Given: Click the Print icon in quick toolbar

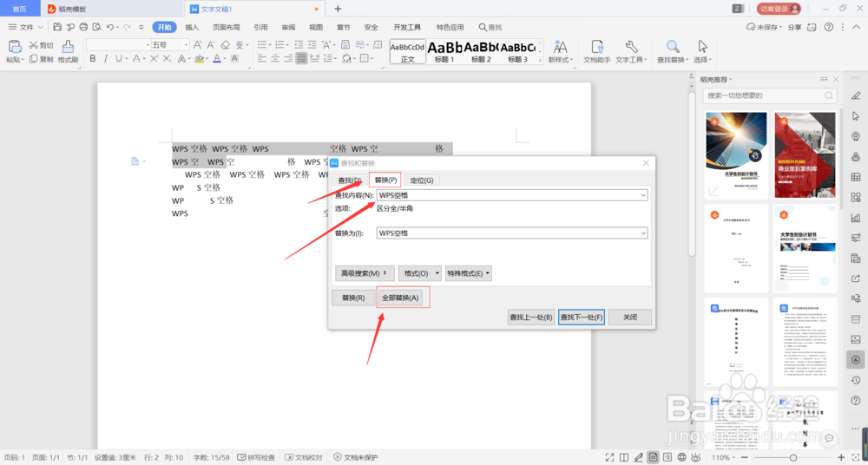Looking at the screenshot, I should (x=83, y=27).
